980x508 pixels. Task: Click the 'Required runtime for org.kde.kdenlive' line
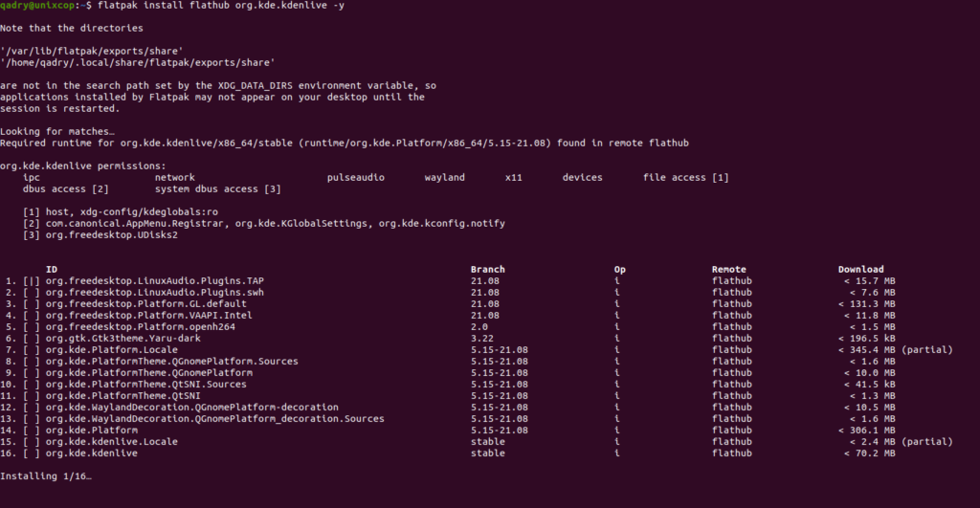coord(345,144)
